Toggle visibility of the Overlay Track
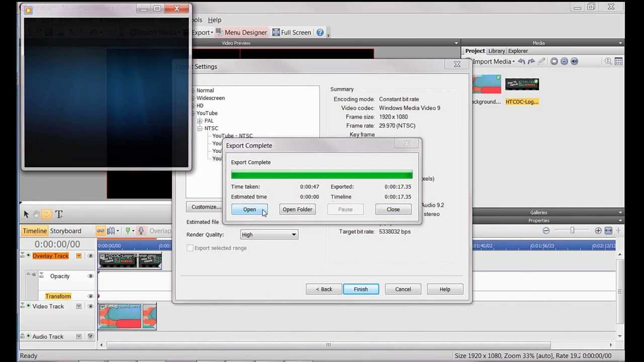 [x=91, y=256]
